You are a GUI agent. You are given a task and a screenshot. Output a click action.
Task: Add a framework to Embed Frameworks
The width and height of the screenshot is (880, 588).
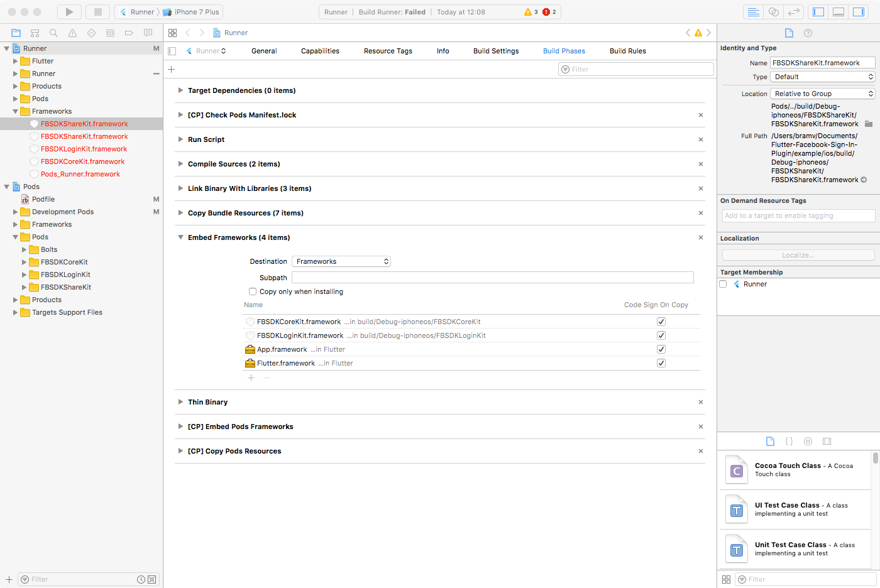click(251, 378)
